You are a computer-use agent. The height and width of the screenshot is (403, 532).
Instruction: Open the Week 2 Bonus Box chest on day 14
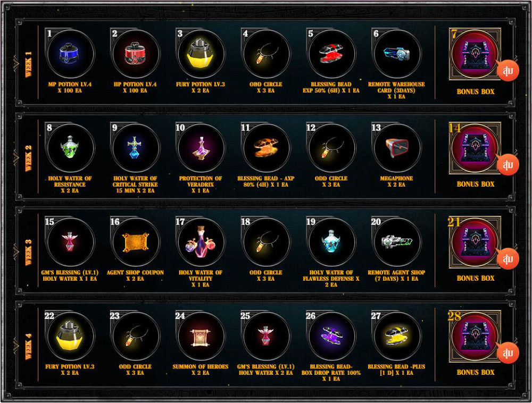click(x=475, y=148)
